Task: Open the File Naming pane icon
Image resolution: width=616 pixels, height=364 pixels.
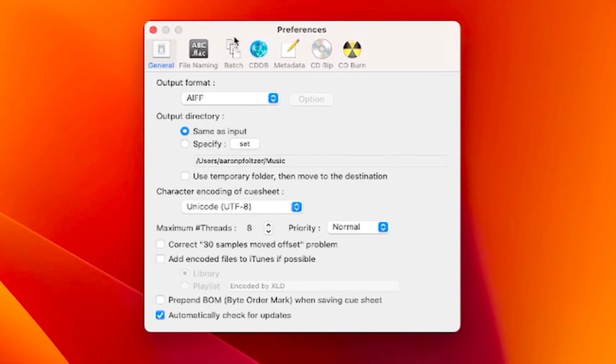Action: pyautogui.click(x=198, y=49)
